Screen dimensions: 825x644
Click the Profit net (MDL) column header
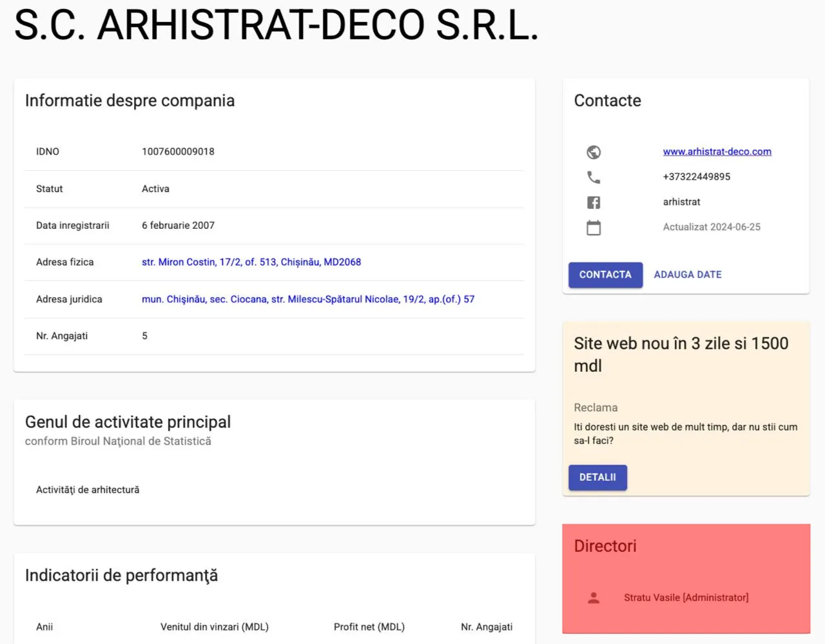(369, 627)
